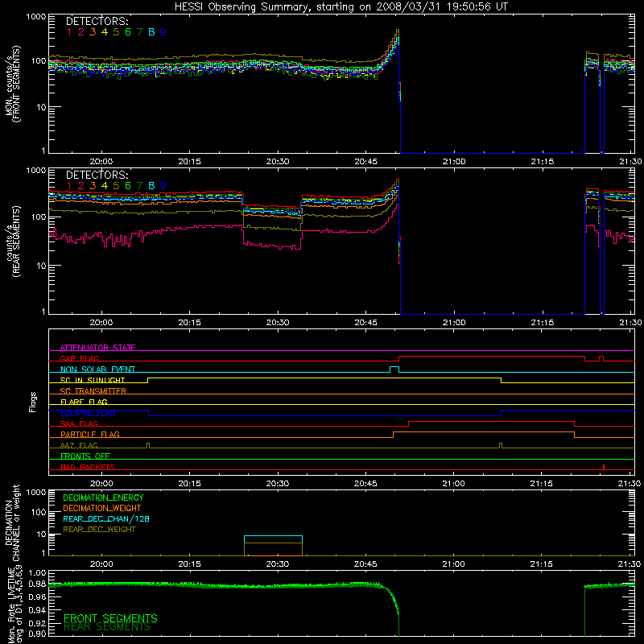644x644 pixels.
Task: Click the 20:15 tick label under front segments plot
Action: 190,162
